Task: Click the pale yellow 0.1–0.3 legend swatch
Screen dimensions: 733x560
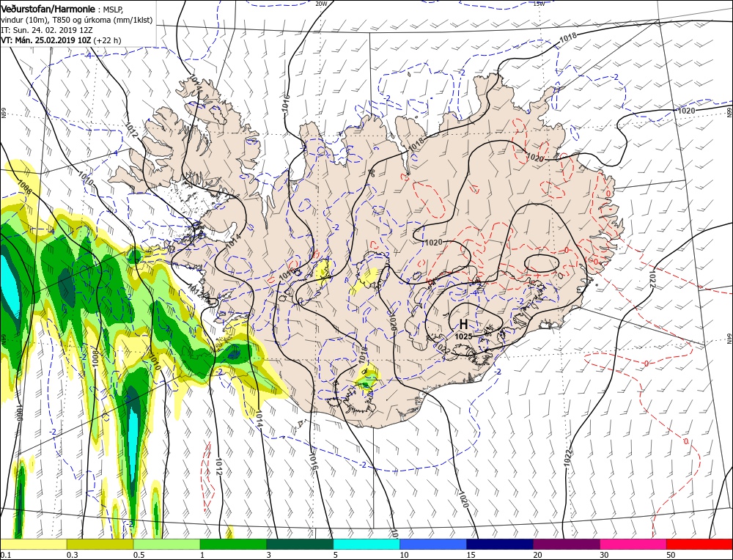Action: (34, 544)
